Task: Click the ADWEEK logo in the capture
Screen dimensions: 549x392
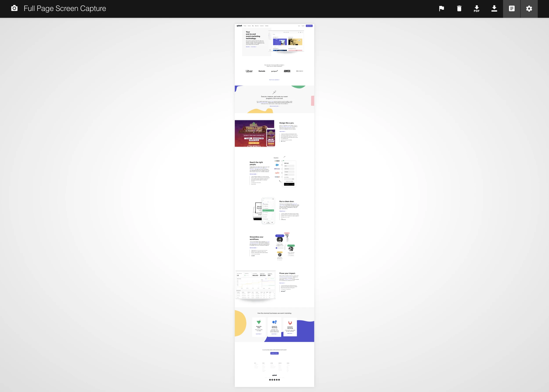Action: [x=287, y=71]
